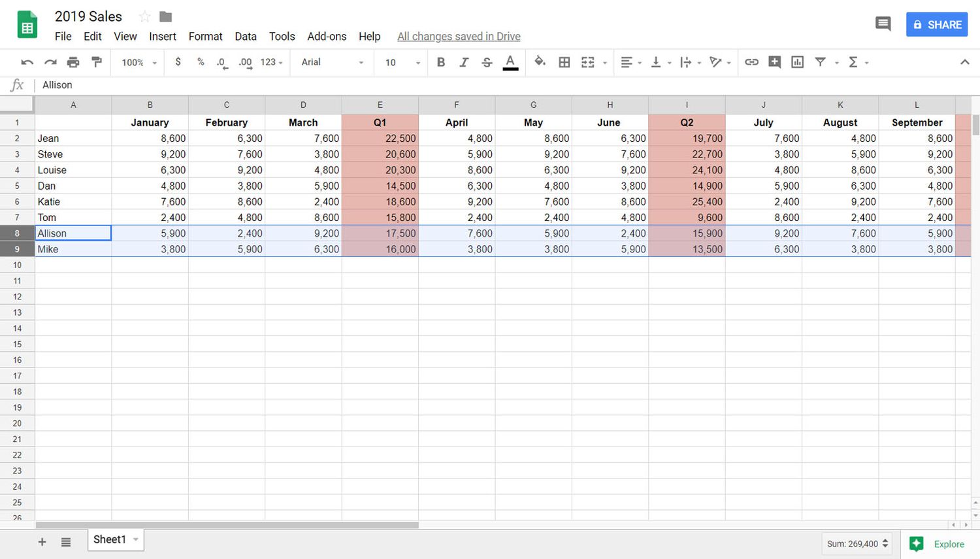Toggle bold formatting
Image resolution: width=980 pixels, height=559 pixels.
click(441, 61)
